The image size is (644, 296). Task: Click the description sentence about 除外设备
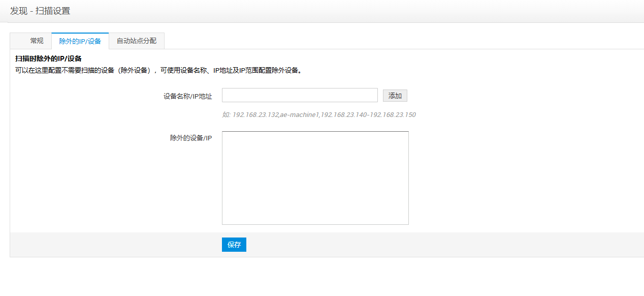coord(158,71)
